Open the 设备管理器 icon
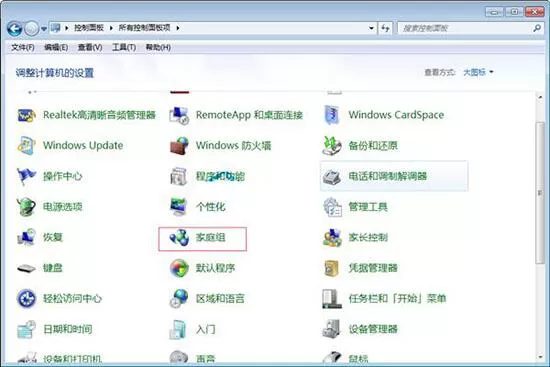This screenshot has width=550, height=367. coord(332,329)
